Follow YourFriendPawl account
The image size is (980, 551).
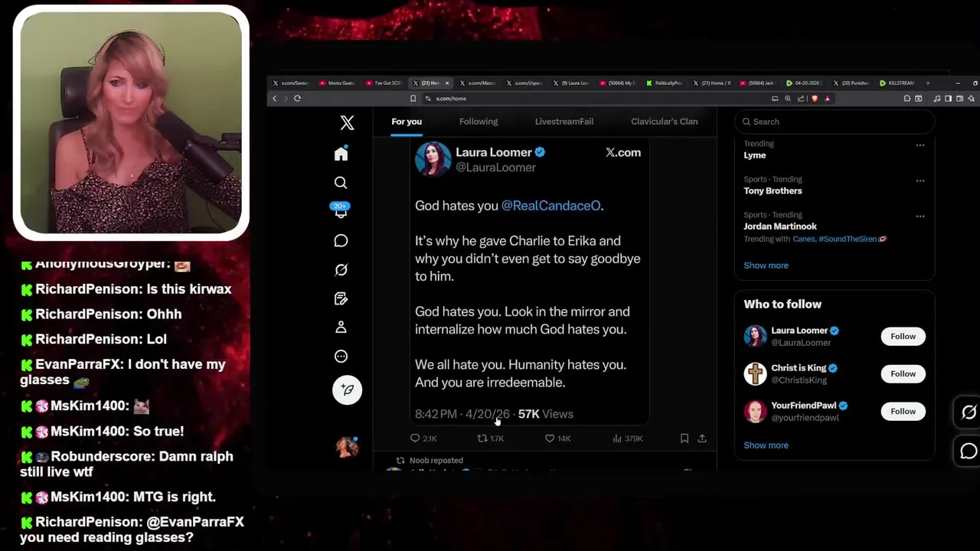903,411
